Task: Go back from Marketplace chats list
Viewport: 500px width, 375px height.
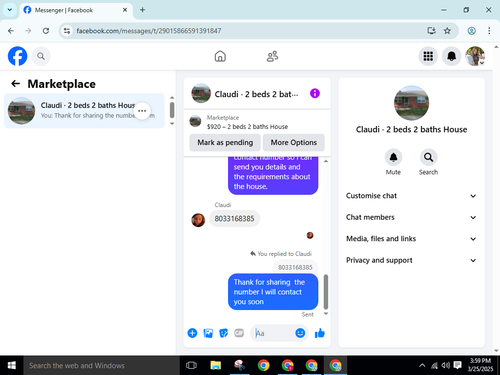Action: (x=16, y=84)
